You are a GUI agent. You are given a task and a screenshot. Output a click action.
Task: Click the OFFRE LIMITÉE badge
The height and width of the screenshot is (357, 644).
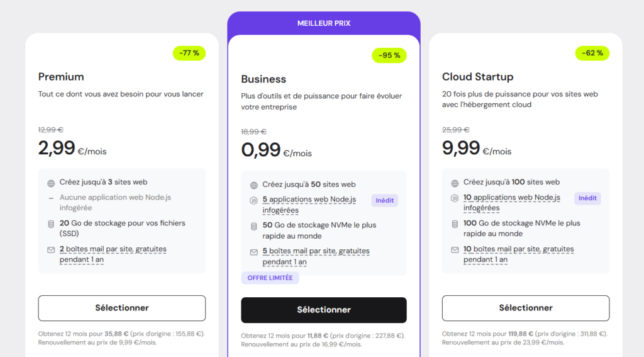pyautogui.click(x=270, y=278)
